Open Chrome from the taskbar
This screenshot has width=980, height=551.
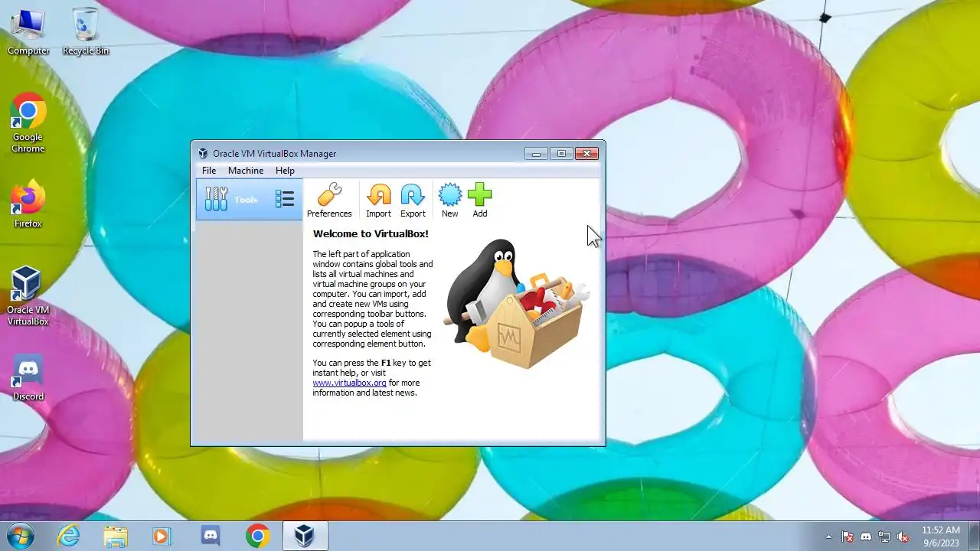[257, 536]
